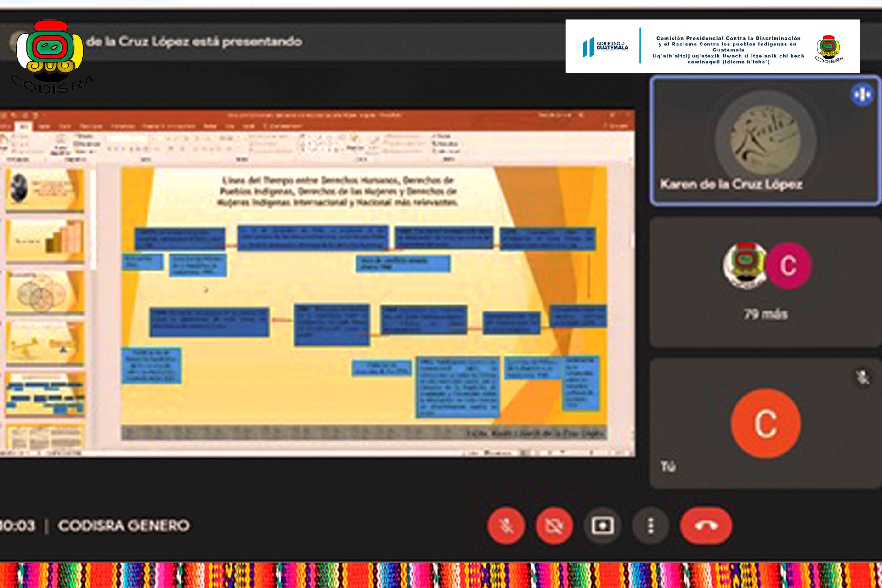Click the orange C avatar in the Tú tile
Screen dimensions: 882x588
(x=765, y=423)
